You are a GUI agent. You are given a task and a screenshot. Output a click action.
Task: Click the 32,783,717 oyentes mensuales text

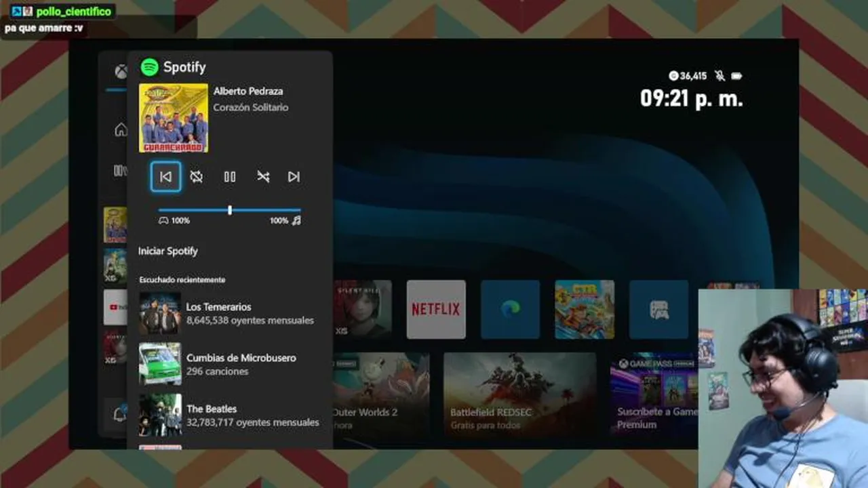(x=253, y=422)
